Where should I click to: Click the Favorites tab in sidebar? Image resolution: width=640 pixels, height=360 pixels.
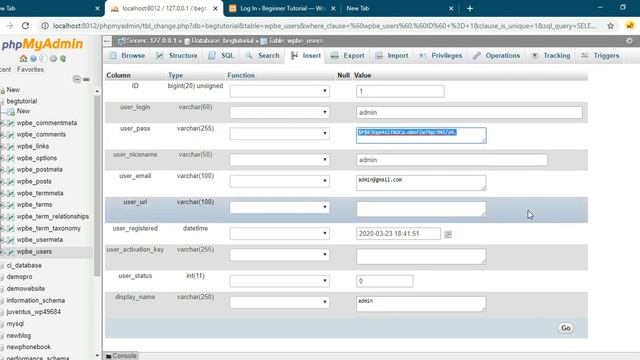[30, 69]
